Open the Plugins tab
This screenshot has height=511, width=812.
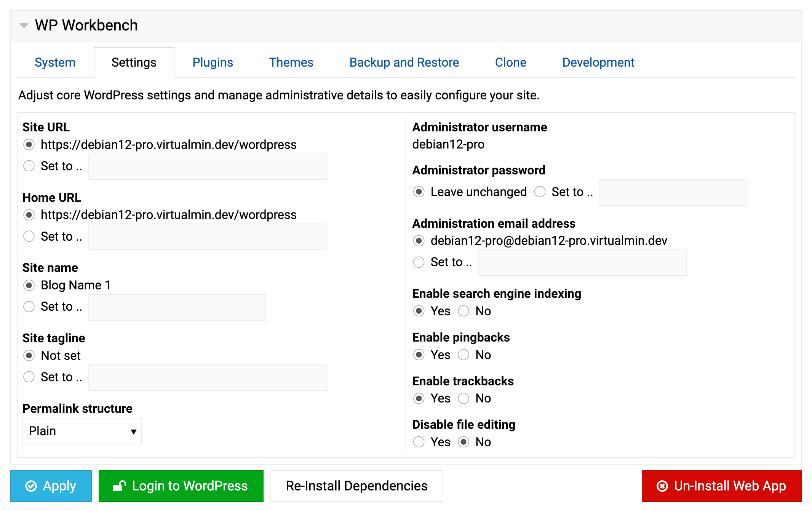[x=213, y=62]
